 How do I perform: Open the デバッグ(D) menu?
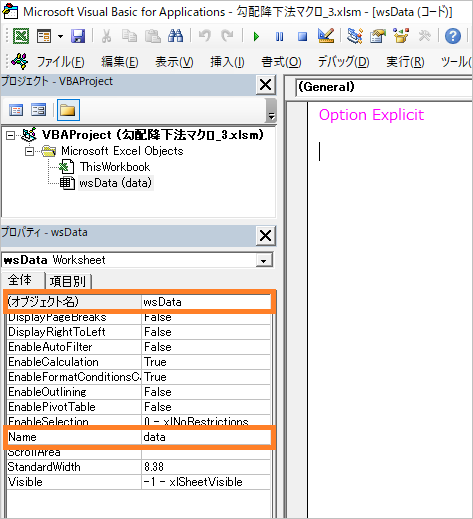click(x=343, y=62)
